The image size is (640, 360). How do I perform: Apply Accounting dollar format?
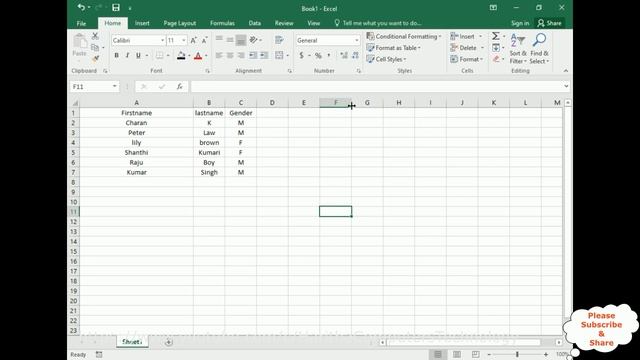(301, 56)
